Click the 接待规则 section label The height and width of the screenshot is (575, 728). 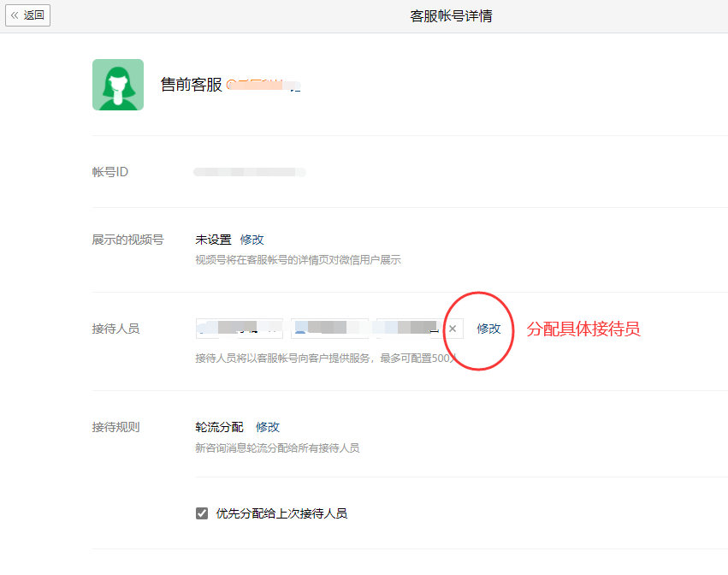115,427
